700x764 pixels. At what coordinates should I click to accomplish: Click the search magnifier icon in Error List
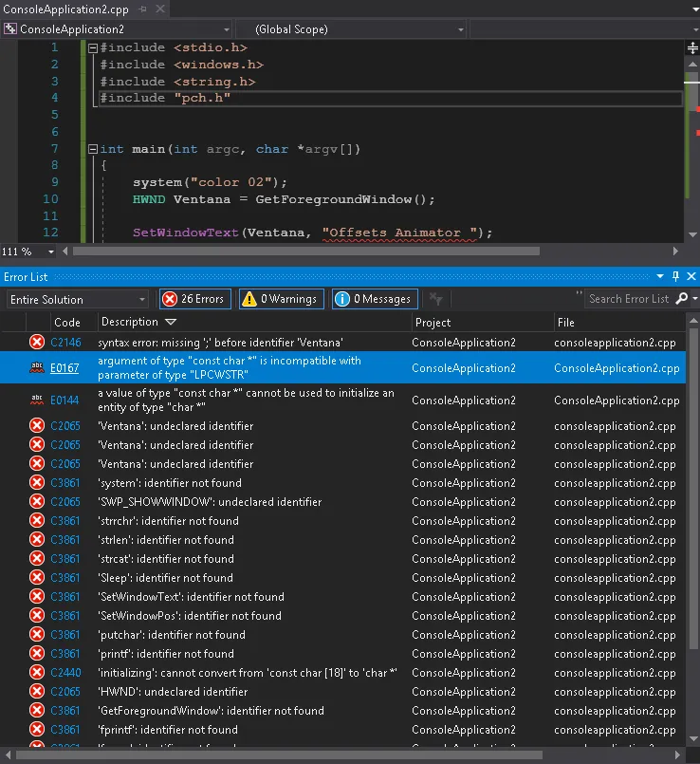pos(682,299)
